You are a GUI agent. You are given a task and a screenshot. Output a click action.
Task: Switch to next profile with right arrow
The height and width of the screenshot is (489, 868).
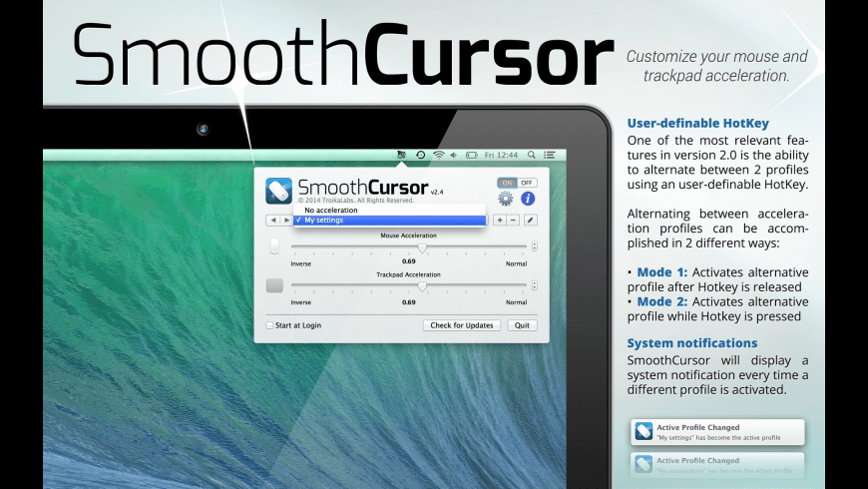[286, 221]
